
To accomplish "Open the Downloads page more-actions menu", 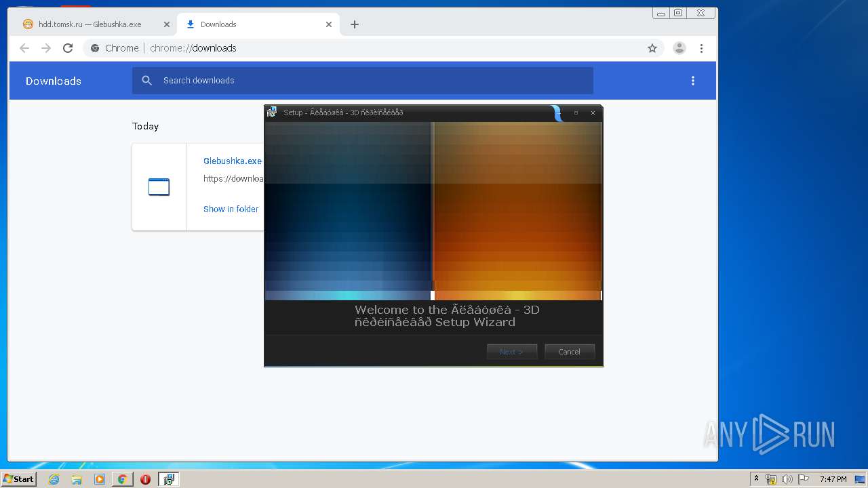I will (x=693, y=81).
